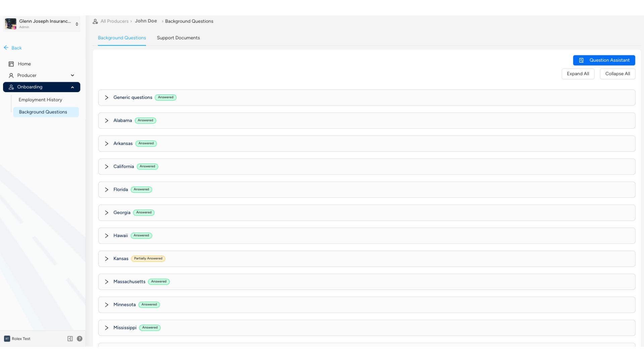Viewport: 644px width, 362px height.
Task: Switch to the Support Documents tab
Action: (x=178, y=38)
